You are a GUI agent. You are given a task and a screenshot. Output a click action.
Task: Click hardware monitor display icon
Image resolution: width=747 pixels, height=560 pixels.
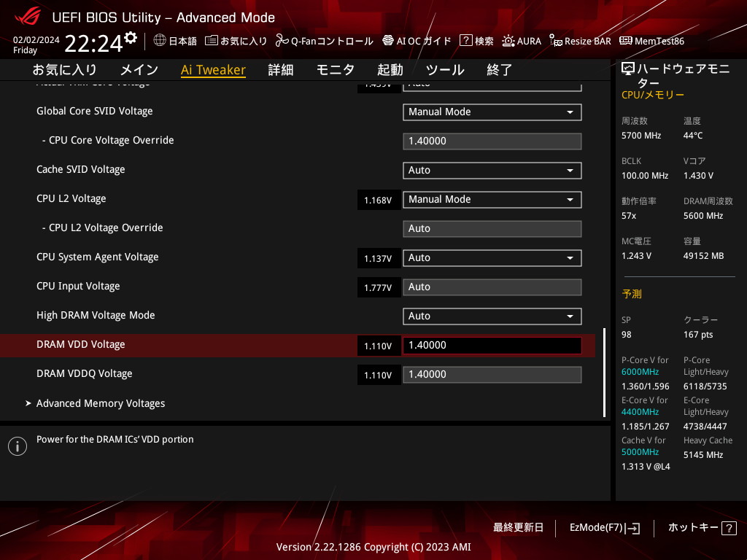pyautogui.click(x=628, y=69)
